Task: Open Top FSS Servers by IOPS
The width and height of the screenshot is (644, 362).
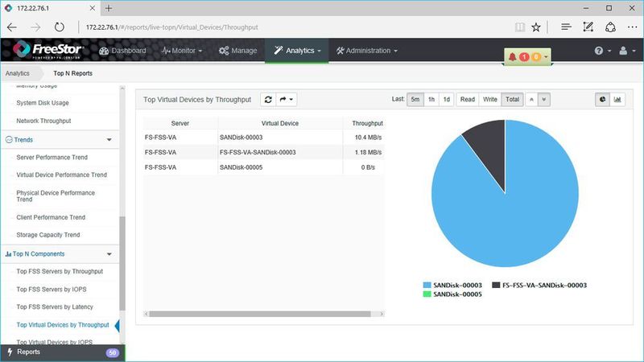Action: (x=52, y=290)
